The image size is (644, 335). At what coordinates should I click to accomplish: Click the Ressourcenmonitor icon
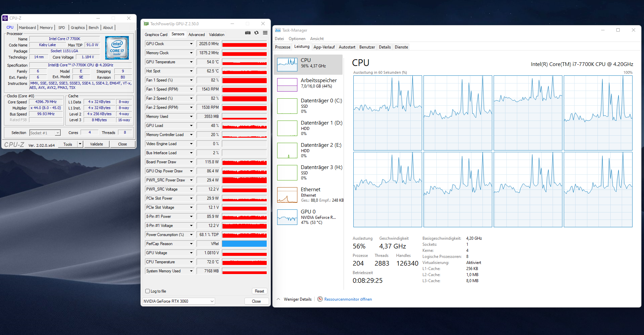pyautogui.click(x=320, y=299)
